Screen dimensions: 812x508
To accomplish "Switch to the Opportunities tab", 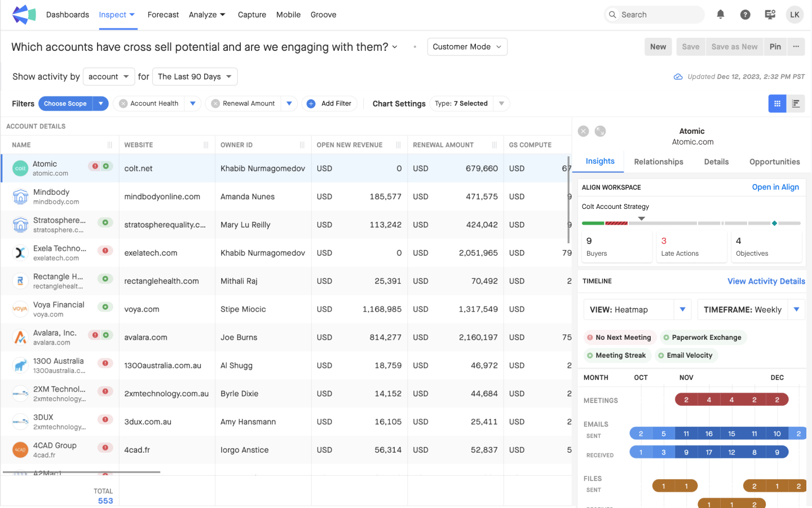I will click(775, 162).
